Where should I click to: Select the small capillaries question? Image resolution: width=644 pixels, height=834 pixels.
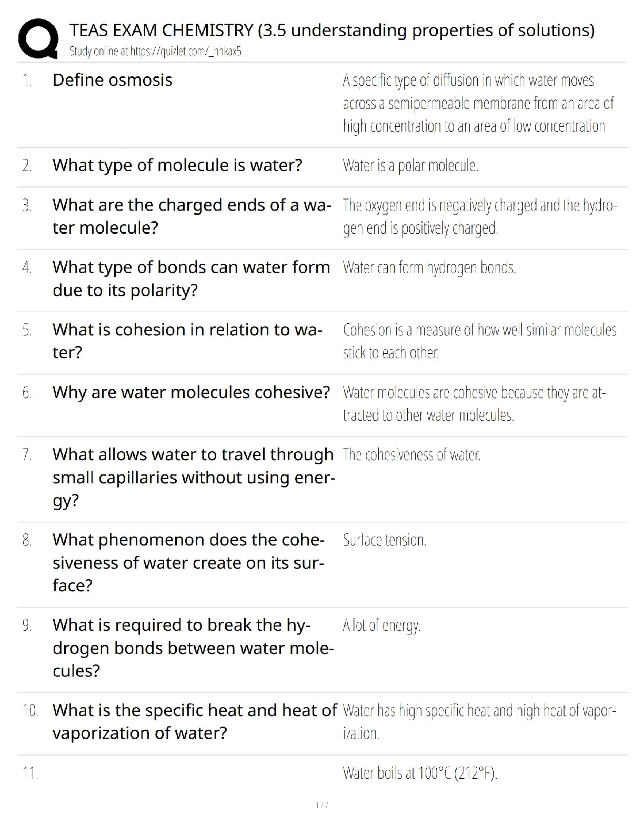[x=193, y=477]
